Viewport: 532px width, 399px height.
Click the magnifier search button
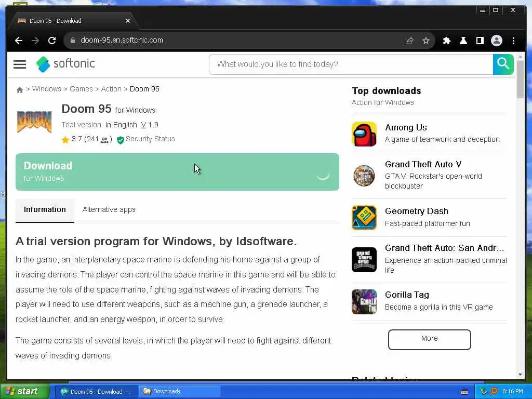pyautogui.click(x=503, y=64)
